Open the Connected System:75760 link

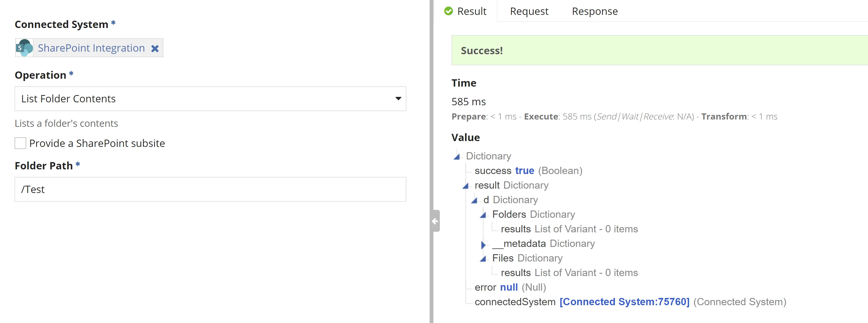click(624, 302)
